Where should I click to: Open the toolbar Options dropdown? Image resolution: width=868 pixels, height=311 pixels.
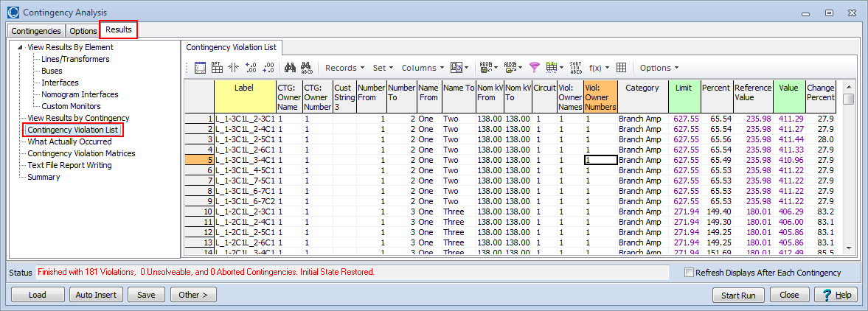[659, 68]
